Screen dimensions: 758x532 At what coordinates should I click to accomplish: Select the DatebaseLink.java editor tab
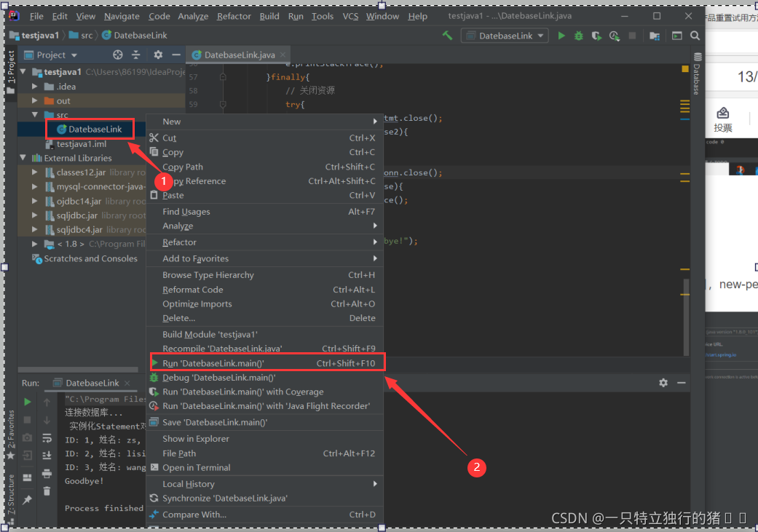[239, 55]
